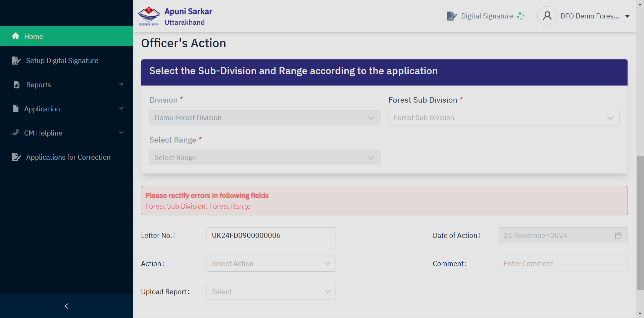Open the Application sidebar menu

[x=66, y=109]
